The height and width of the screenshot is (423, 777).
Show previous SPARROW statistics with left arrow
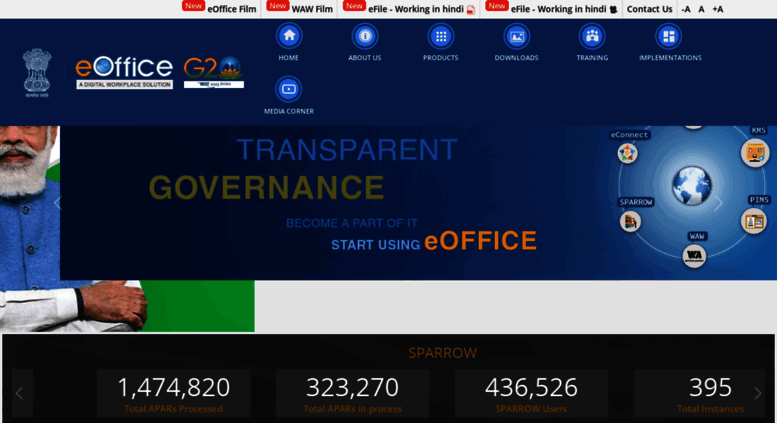[20, 393]
